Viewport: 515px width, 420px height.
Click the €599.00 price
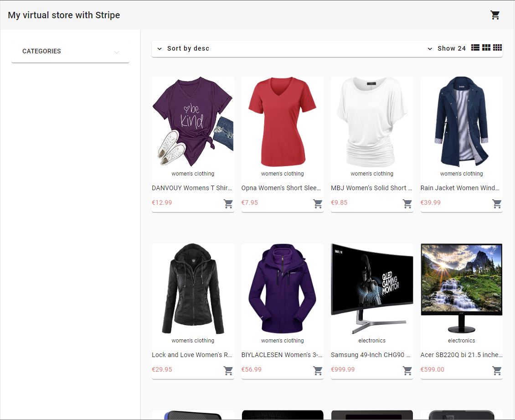(432, 369)
